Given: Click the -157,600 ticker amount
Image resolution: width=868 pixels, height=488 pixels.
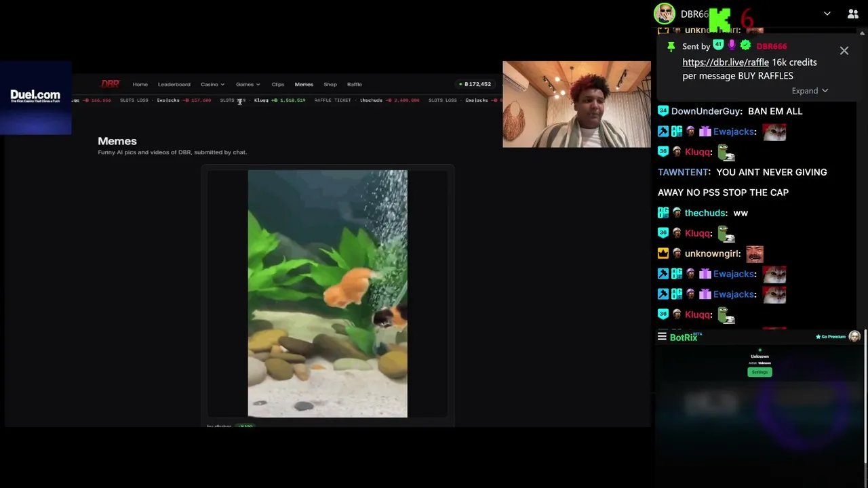Looking at the screenshot, I should tap(197, 100).
